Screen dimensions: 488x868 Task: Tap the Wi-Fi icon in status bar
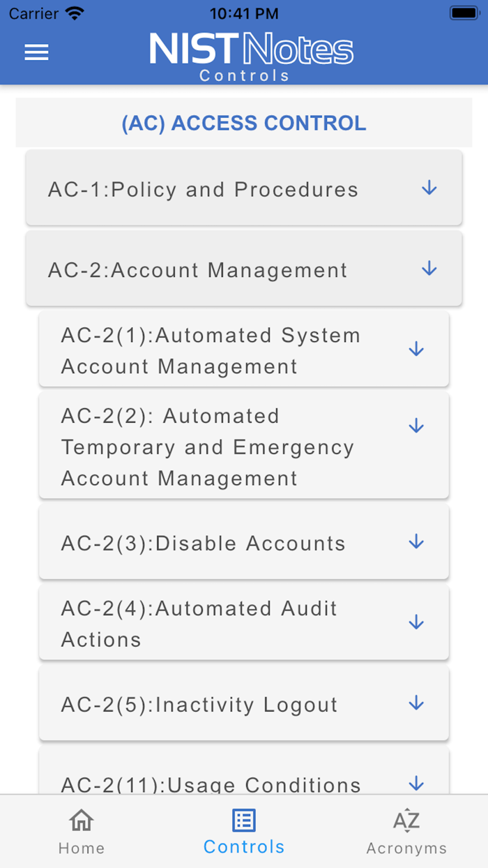pyautogui.click(x=74, y=13)
